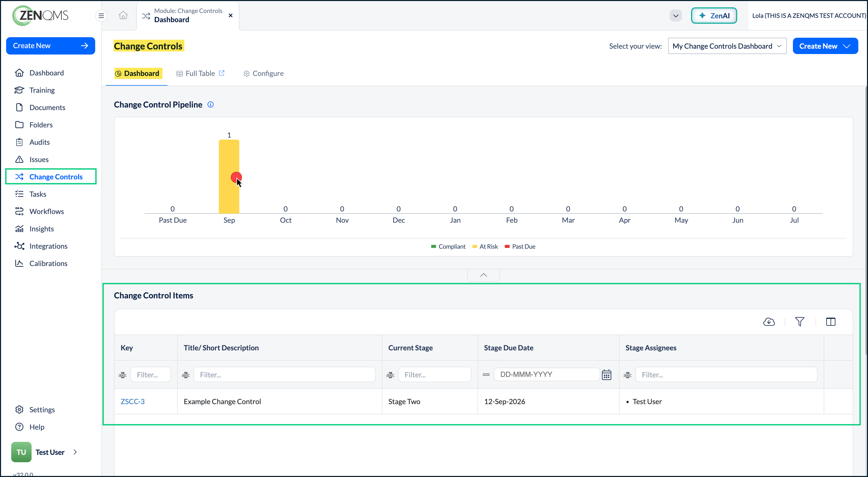The image size is (868, 477).
Task: Click the Integrations nodes icon
Action: coord(19,246)
